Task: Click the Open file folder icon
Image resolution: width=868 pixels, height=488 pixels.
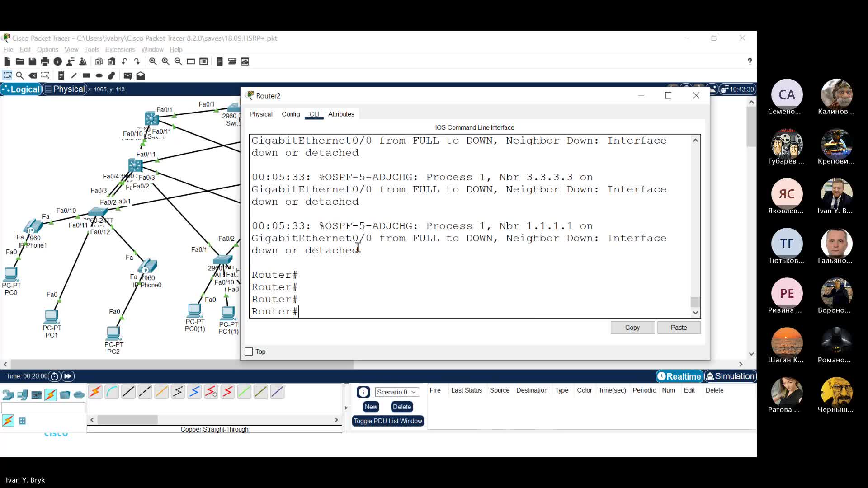Action: point(20,61)
